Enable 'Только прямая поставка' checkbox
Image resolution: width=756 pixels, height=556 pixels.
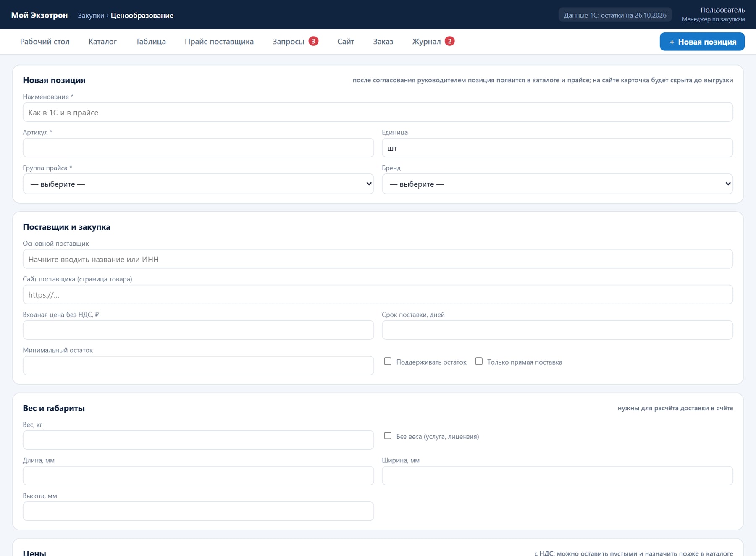(479, 361)
